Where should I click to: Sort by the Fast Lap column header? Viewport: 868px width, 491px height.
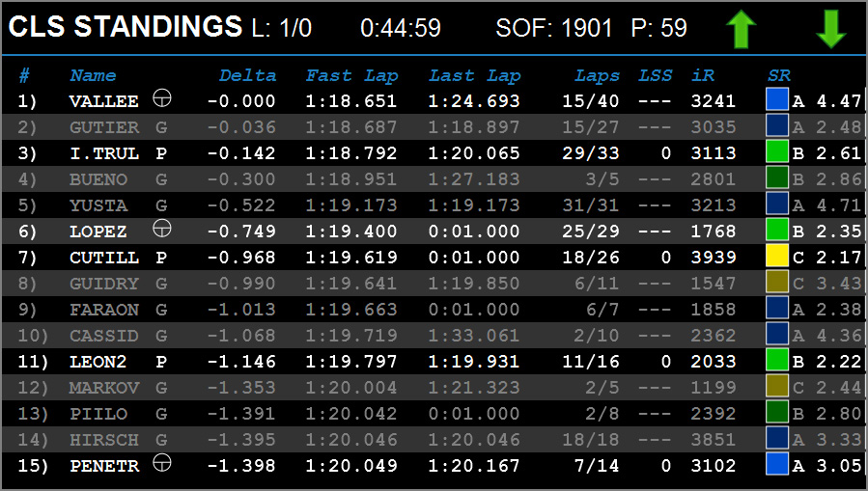click(x=352, y=75)
